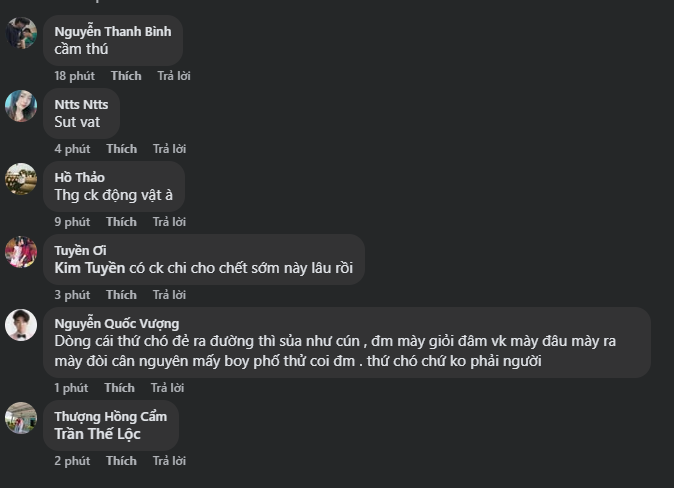
Task: Like Tuyền Ơi's comment
Action: (121, 295)
